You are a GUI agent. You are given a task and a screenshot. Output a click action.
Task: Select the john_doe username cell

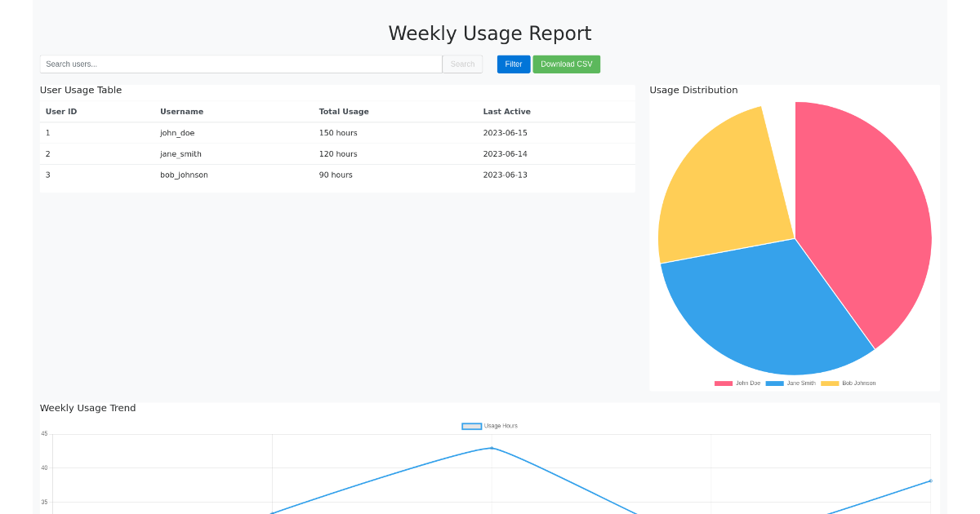point(177,133)
